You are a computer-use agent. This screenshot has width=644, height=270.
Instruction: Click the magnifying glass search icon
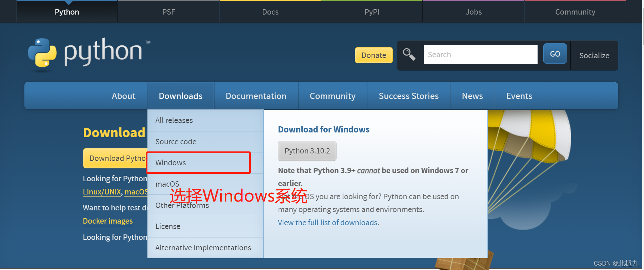tap(409, 54)
